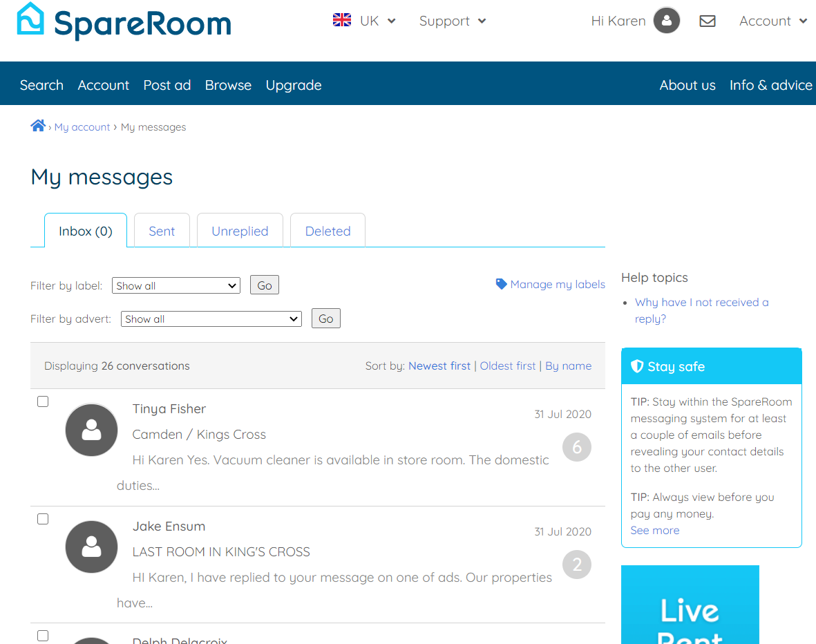
Task: Sort conversations by Newest first
Action: tap(439, 366)
